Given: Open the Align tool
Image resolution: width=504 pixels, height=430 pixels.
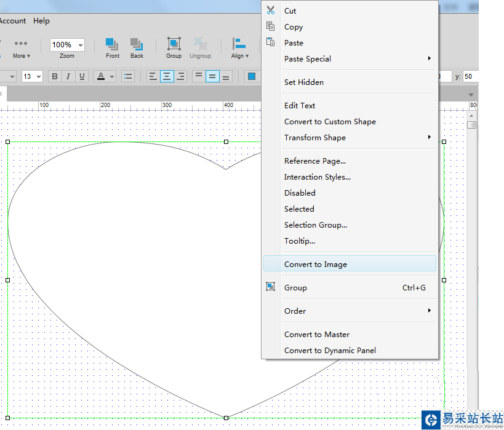Looking at the screenshot, I should [239, 48].
